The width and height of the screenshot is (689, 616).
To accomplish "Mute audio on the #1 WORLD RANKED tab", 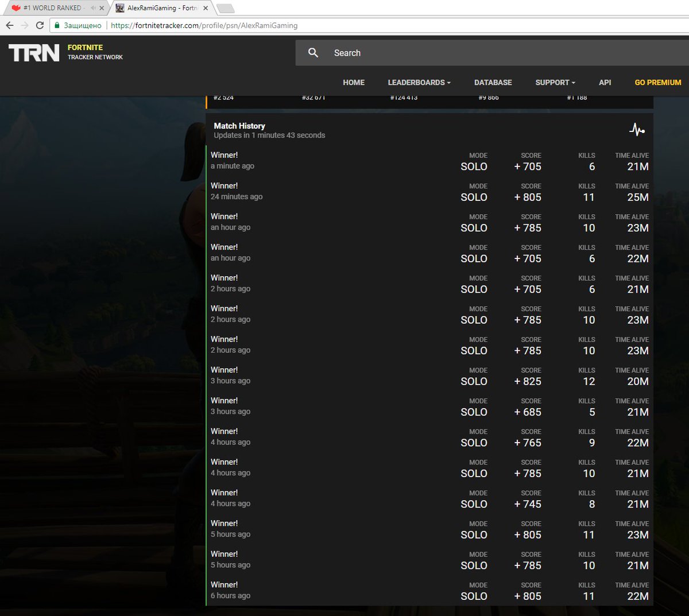I will (x=93, y=8).
